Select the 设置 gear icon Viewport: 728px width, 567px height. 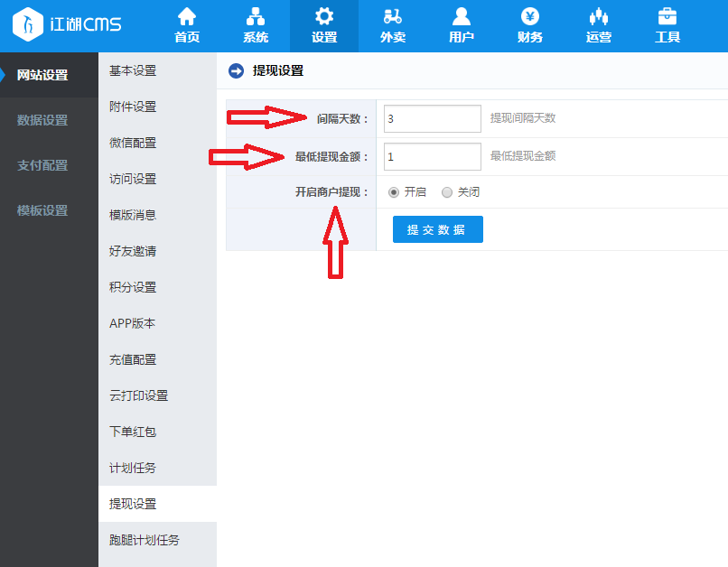pos(324,17)
